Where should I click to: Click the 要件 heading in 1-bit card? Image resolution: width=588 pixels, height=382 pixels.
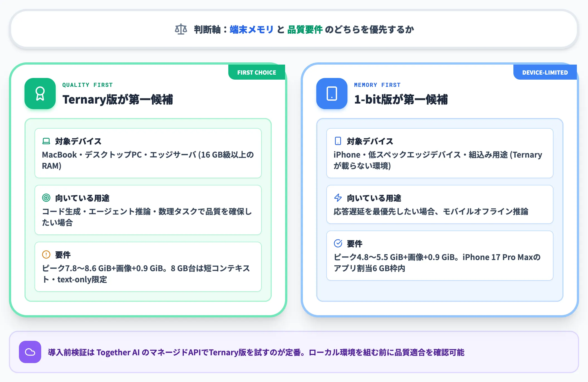355,244
